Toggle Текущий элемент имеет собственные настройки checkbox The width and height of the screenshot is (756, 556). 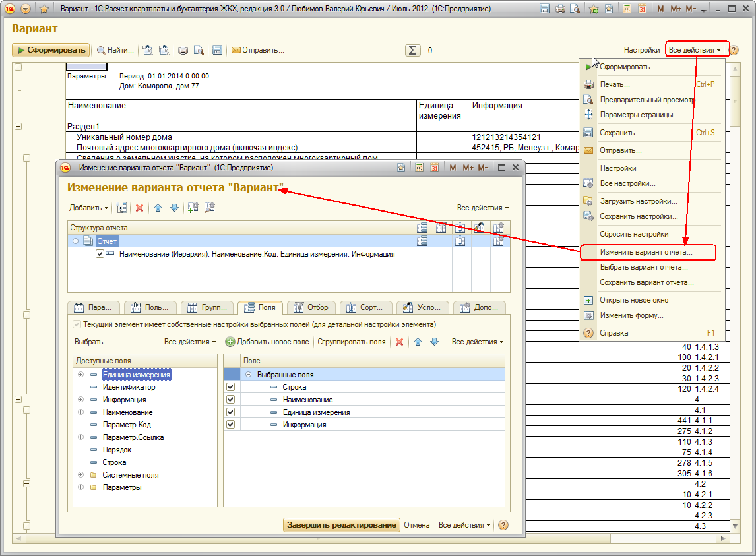(x=77, y=324)
